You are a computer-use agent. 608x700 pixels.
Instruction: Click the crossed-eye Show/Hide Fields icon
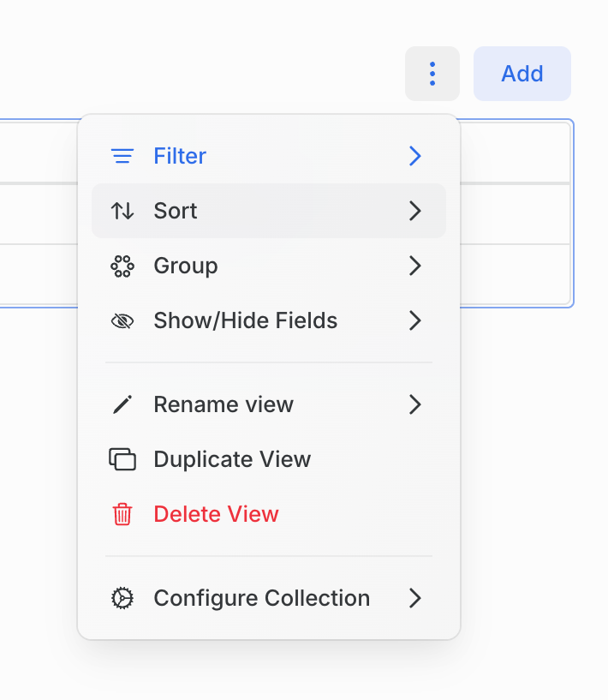(x=122, y=321)
